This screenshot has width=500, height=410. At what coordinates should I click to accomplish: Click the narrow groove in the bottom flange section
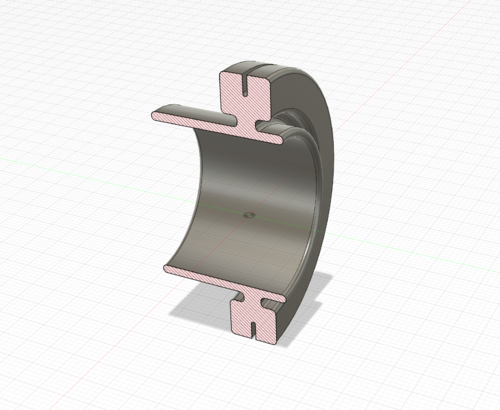(253, 331)
